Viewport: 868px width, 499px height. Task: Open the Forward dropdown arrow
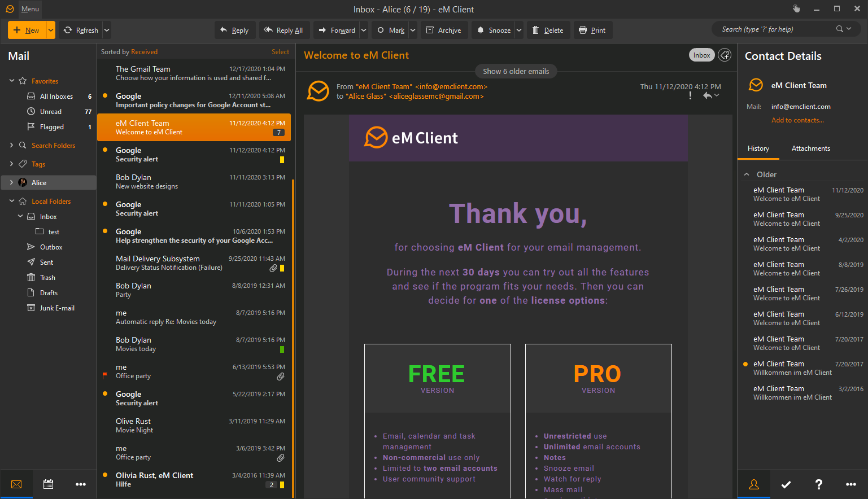(x=364, y=30)
